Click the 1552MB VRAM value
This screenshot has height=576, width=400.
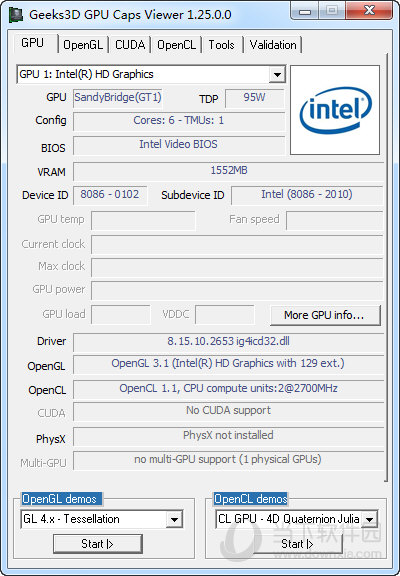[228, 171]
